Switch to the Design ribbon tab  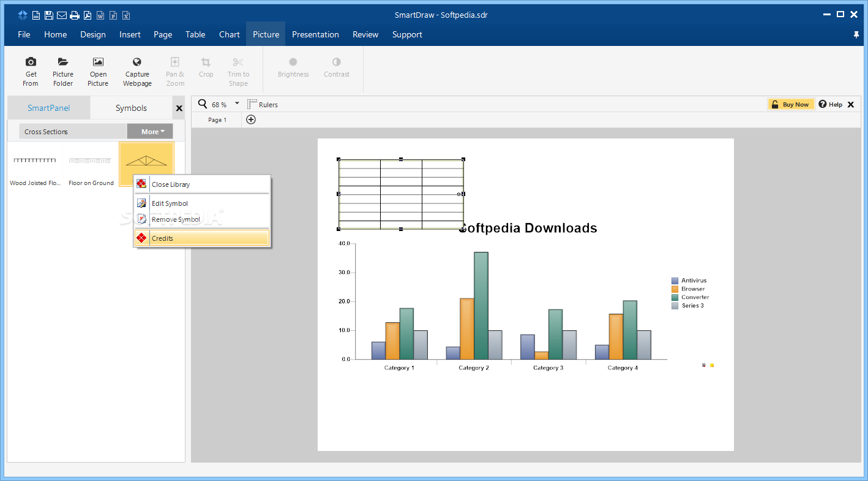click(93, 34)
